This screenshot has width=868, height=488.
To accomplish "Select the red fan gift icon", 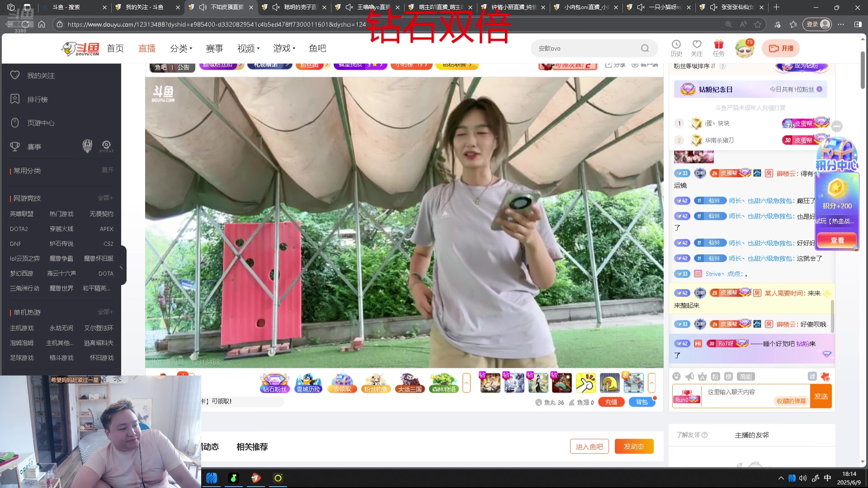I will point(561,383).
